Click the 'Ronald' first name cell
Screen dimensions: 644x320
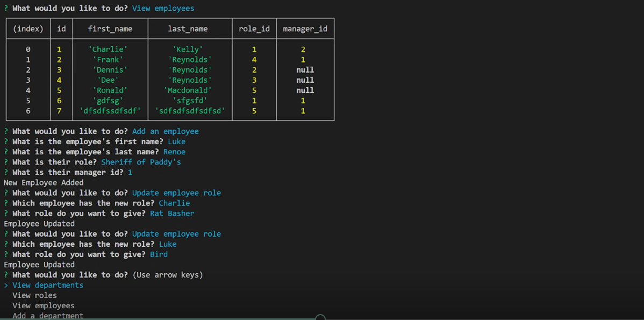(x=110, y=90)
